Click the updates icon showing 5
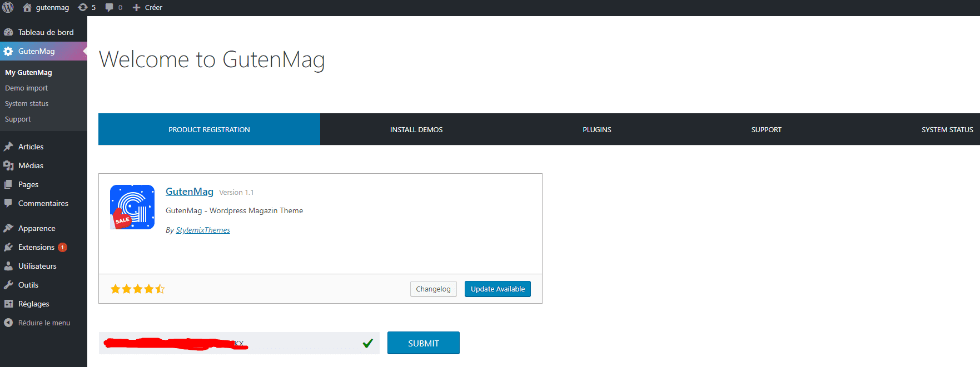This screenshot has width=980, height=367. [83, 7]
